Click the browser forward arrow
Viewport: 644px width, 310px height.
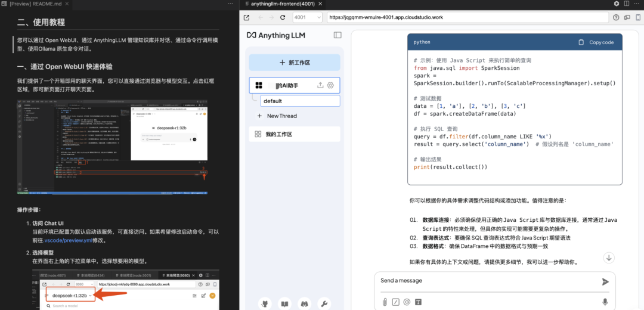[x=271, y=18]
